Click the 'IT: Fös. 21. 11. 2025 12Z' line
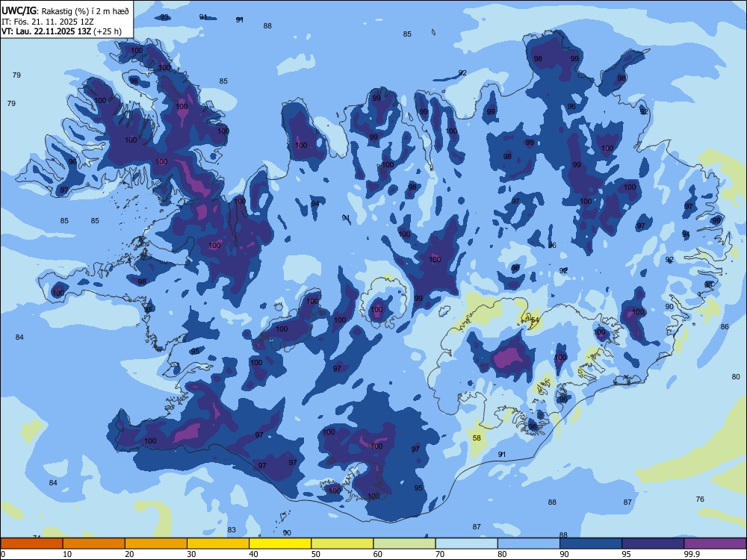Image resolution: width=747 pixels, height=560 pixels. pyautogui.click(x=48, y=22)
